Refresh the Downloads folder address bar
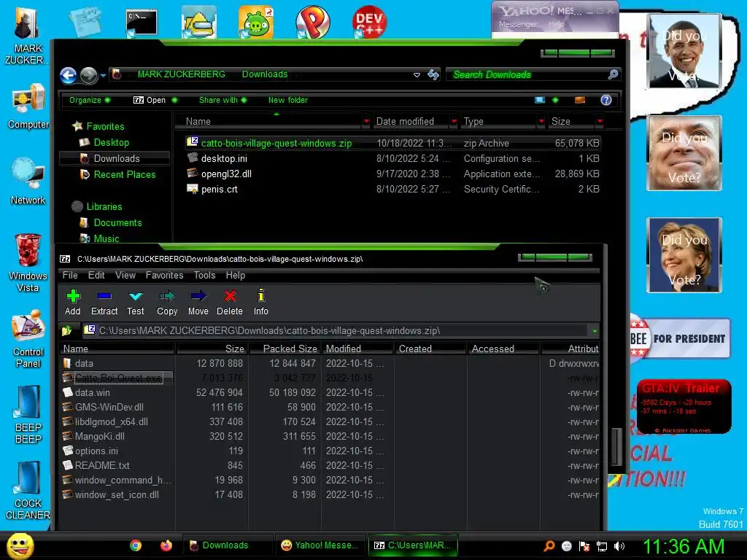 pos(433,75)
